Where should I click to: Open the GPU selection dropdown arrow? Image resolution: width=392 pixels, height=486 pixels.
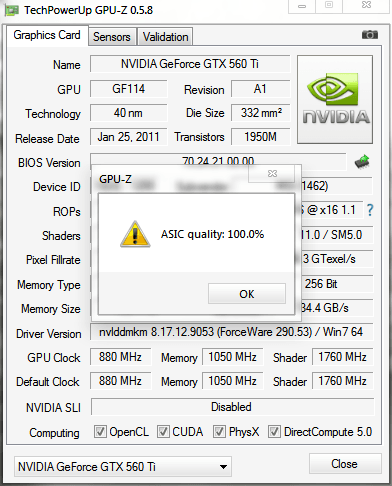(x=223, y=467)
